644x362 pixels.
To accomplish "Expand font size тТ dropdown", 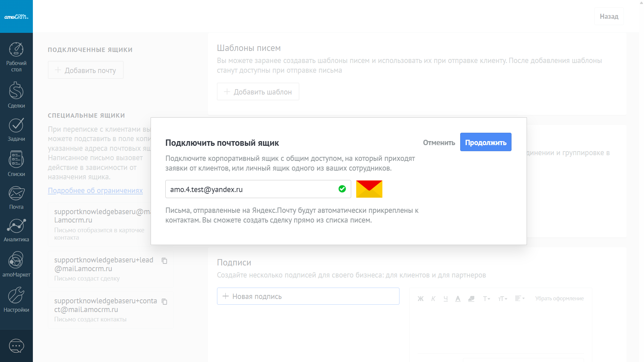I will click(502, 299).
